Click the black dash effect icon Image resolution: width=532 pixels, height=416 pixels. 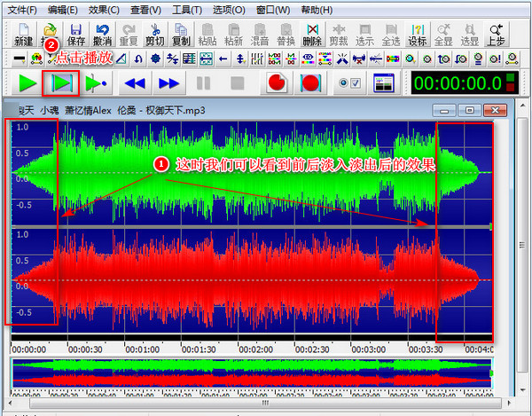[19, 59]
